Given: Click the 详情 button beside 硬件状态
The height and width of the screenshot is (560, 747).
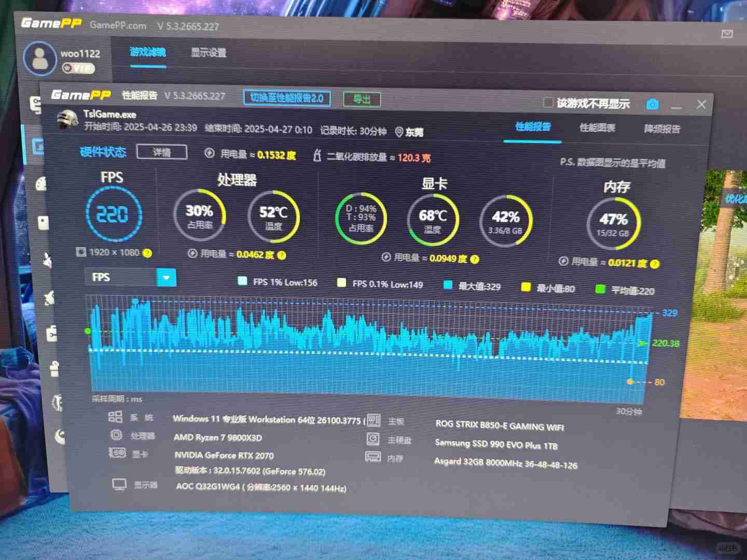Looking at the screenshot, I should coord(162,152).
